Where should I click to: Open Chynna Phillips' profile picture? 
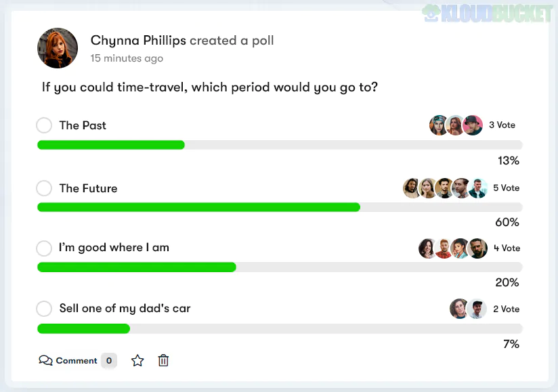point(57,48)
